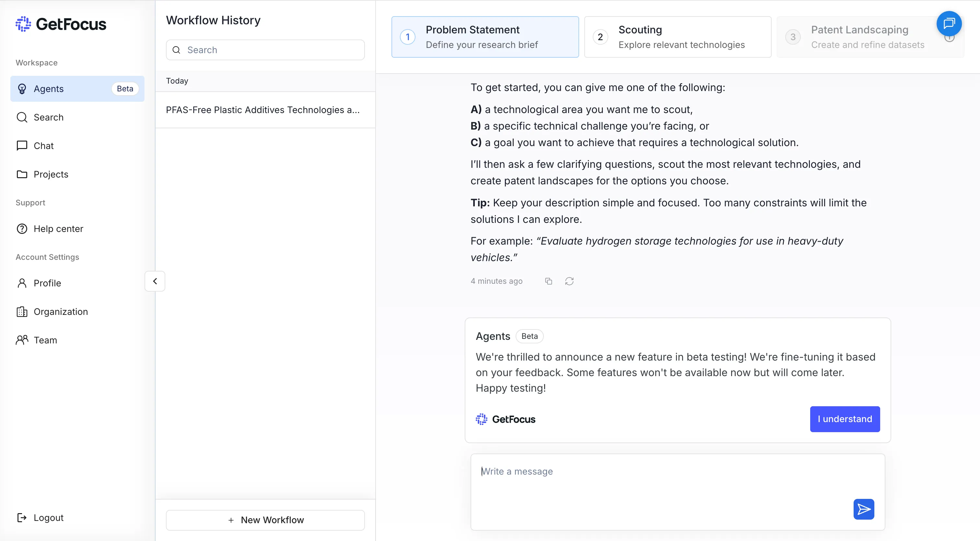Click the '4 minutes ago' timestamp

[496, 281]
